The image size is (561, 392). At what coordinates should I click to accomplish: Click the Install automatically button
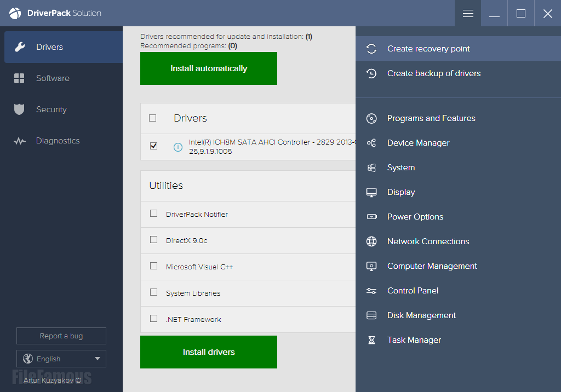[x=209, y=68]
